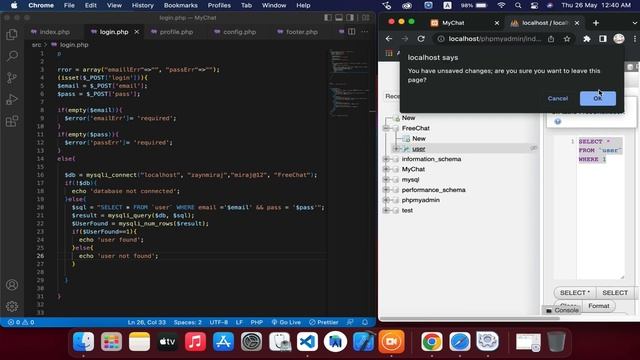Image resolution: width=640 pixels, height=360 pixels.
Task: Open the Trash from the Dock
Action: click(556, 342)
